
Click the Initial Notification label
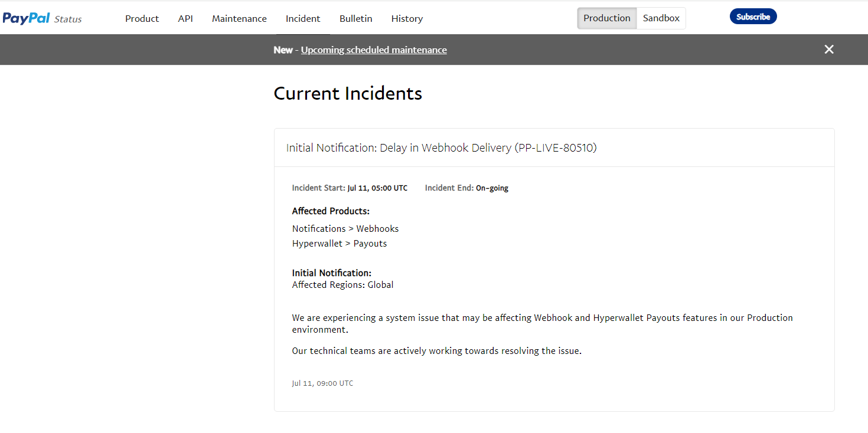(x=332, y=273)
